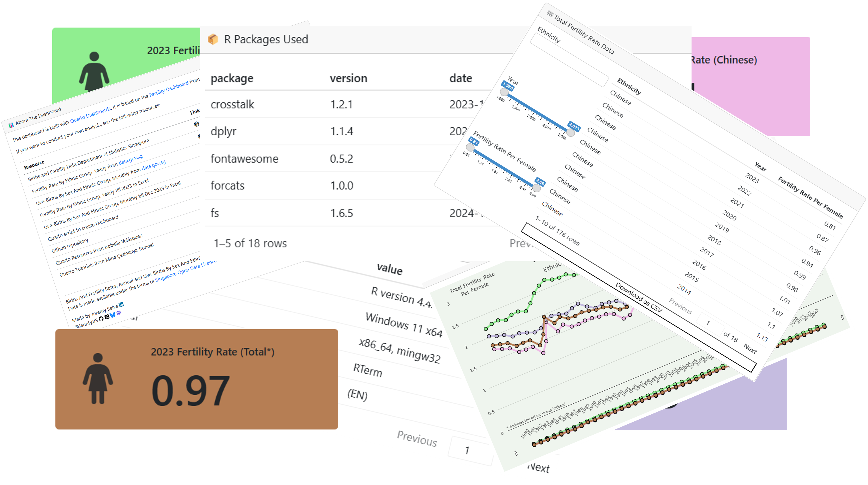Open the Bluesky butterfly icon
This screenshot has height=485, width=868.
[x=113, y=315]
